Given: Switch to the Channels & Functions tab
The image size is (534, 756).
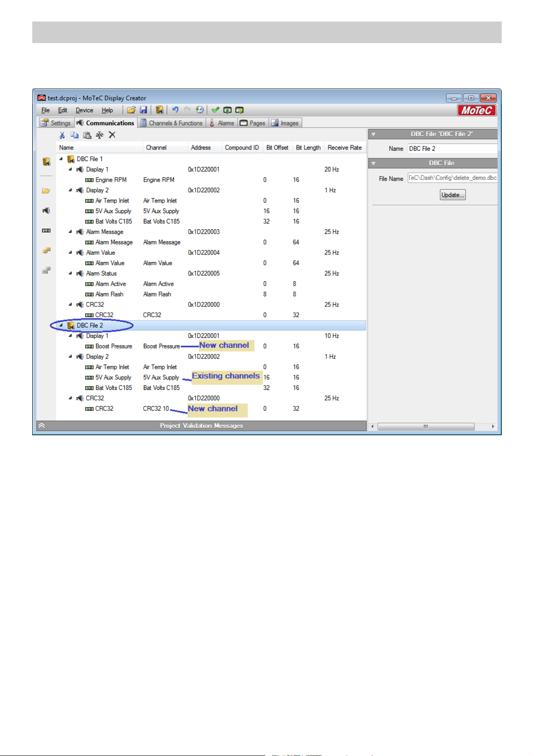Looking at the screenshot, I should tap(171, 123).
